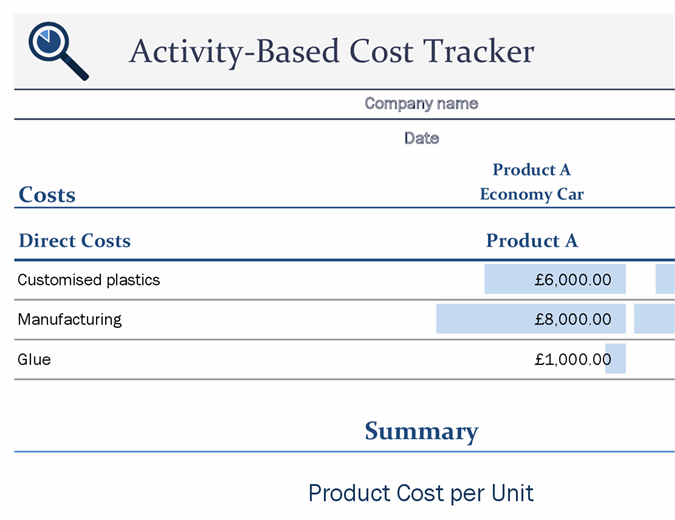This screenshot has height=520, width=675.
Task: Click the £6,000.00 cost cell
Action: (555, 280)
